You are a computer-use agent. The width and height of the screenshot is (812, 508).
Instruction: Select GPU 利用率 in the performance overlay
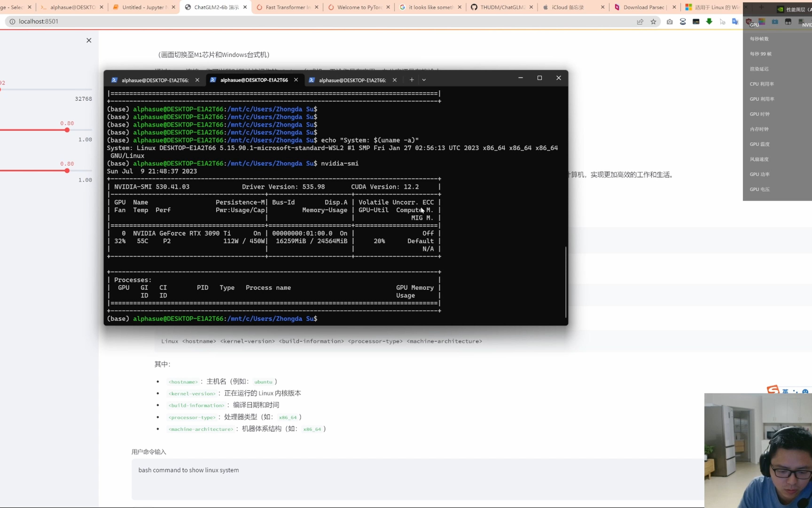(762, 99)
